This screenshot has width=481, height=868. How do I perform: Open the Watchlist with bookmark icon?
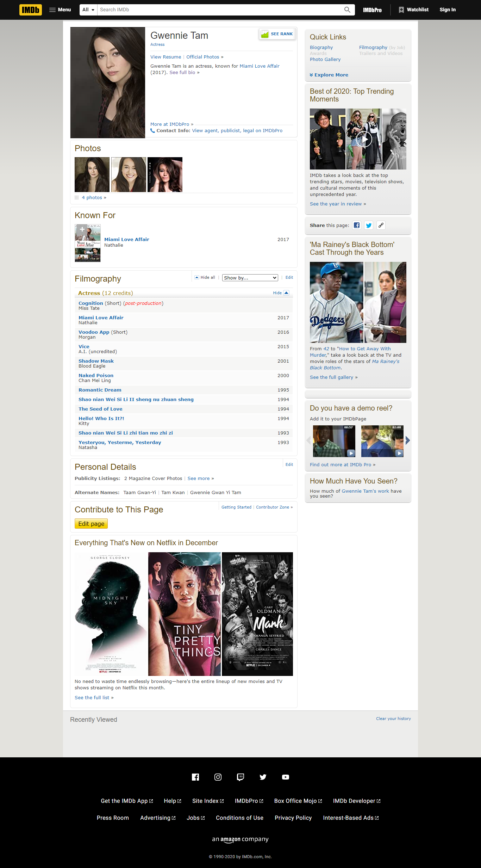(x=414, y=10)
